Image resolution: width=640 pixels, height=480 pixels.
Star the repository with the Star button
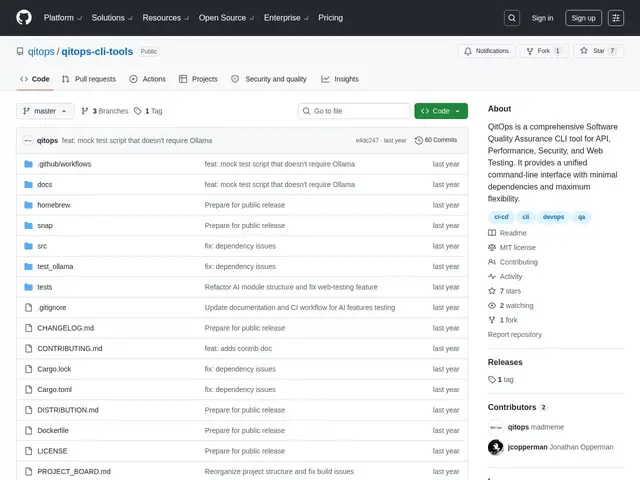click(x=598, y=51)
